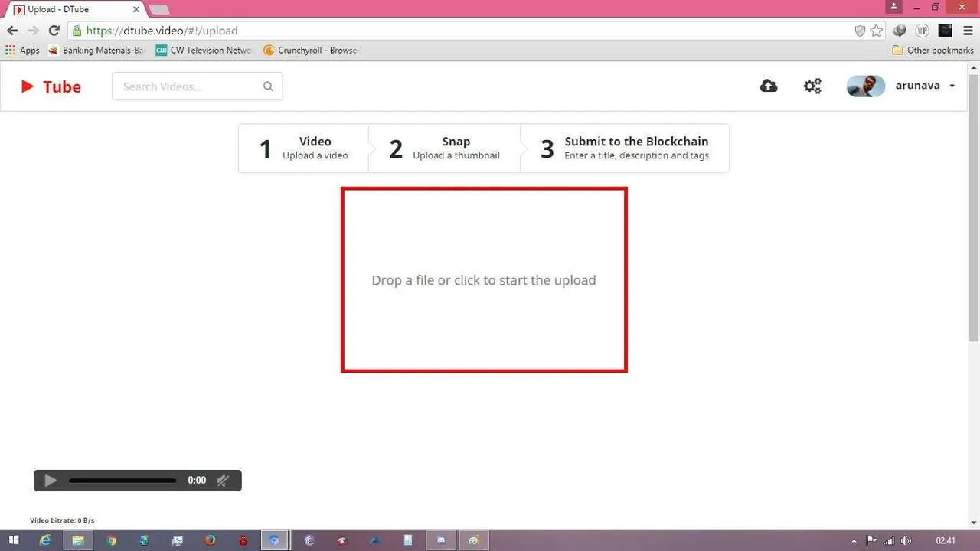Open the DTube home logo
980x551 pixels.
tap(51, 86)
